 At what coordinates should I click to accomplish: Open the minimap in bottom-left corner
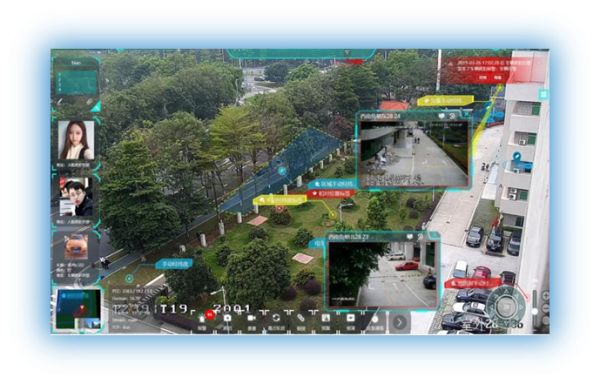tap(78, 309)
